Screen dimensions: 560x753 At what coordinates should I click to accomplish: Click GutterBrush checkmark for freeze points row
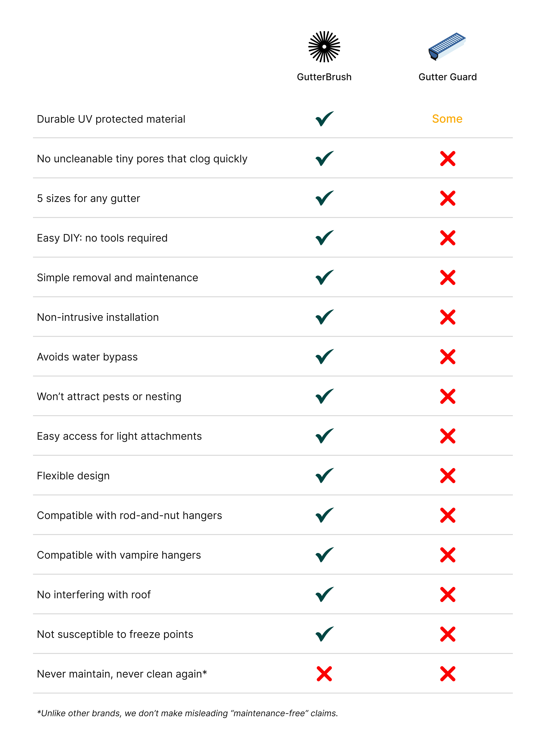click(324, 634)
